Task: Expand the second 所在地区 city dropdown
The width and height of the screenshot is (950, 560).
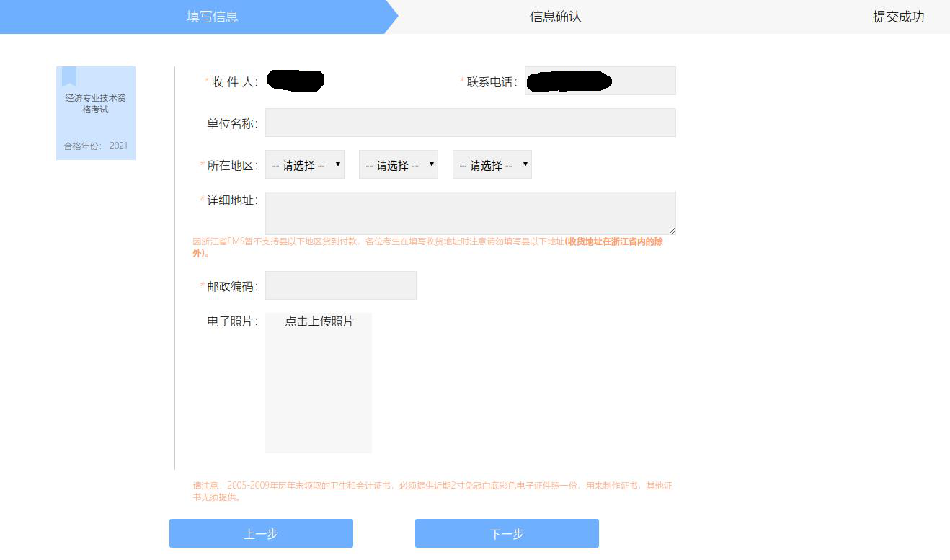Action: [x=398, y=165]
